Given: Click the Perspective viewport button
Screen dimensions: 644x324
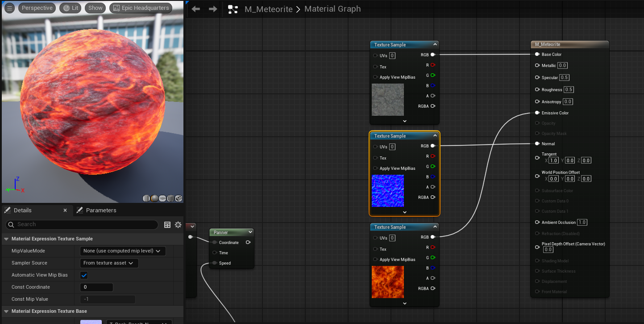Looking at the screenshot, I should coord(37,8).
